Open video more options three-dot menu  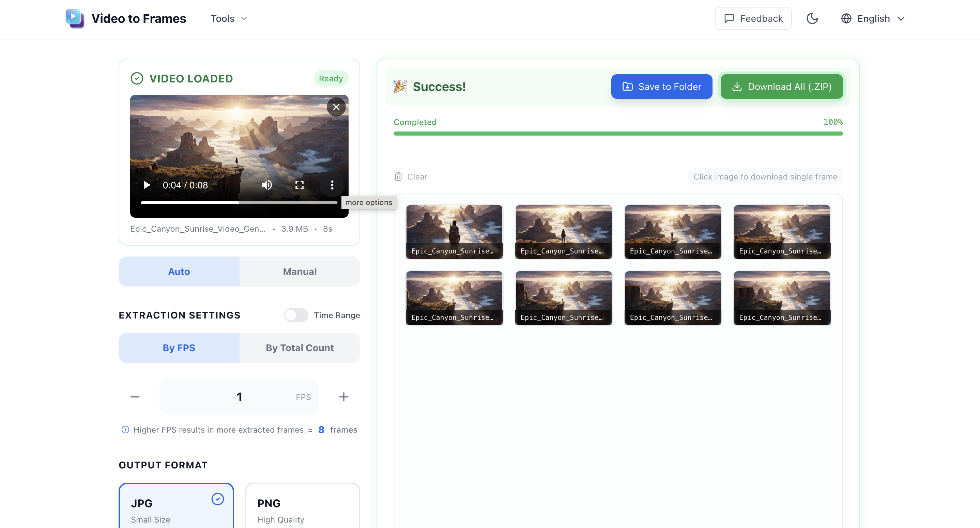(x=332, y=185)
